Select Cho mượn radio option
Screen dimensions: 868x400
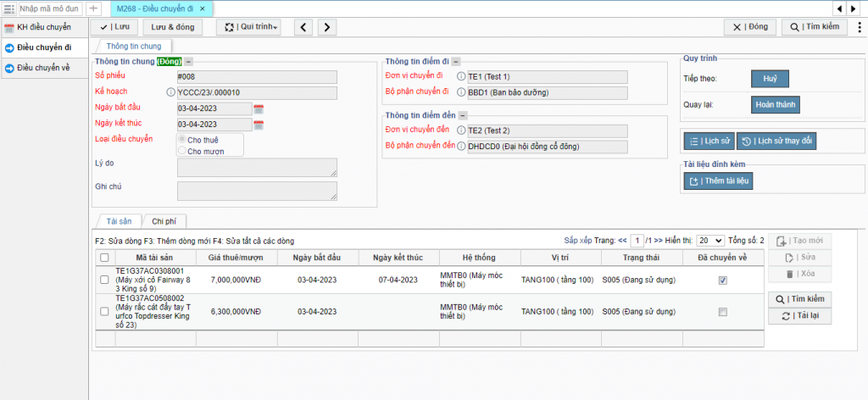(181, 151)
